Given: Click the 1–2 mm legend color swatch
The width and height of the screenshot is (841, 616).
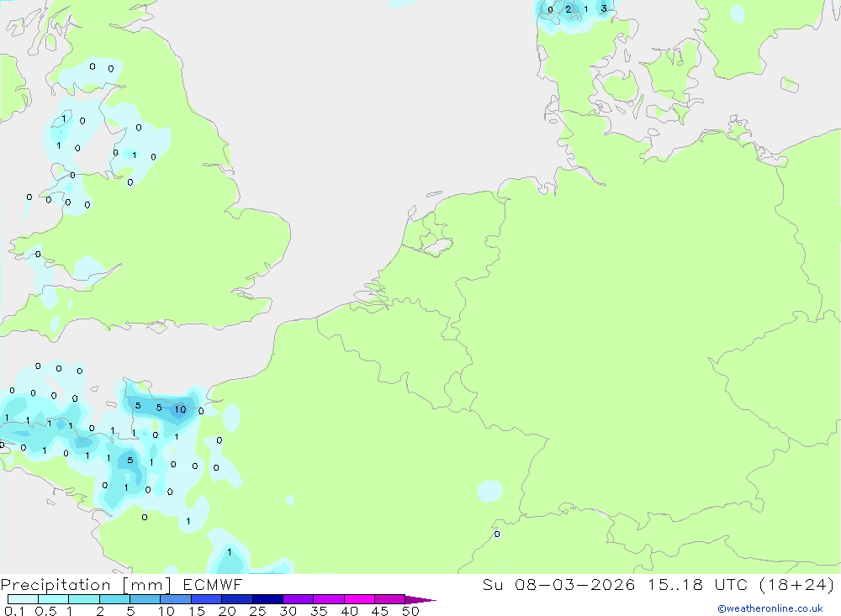Looking at the screenshot, I should tap(83, 599).
